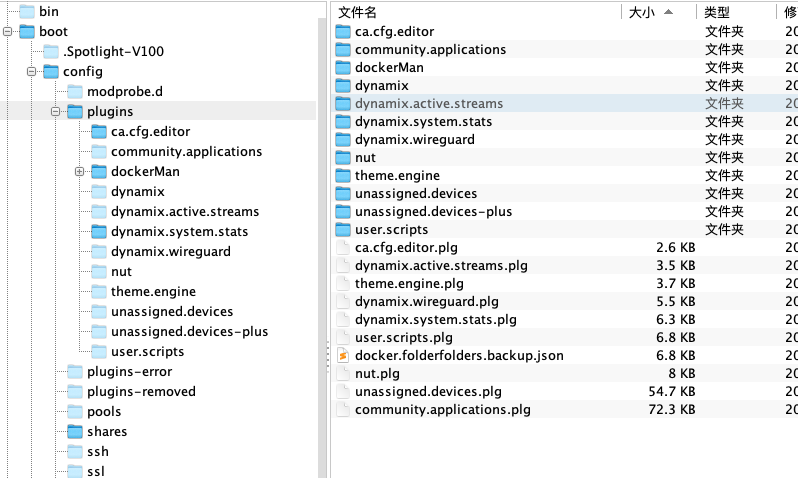Select the unassigned.devices.plg file name
Screen dimensions: 798x478
pos(428,391)
